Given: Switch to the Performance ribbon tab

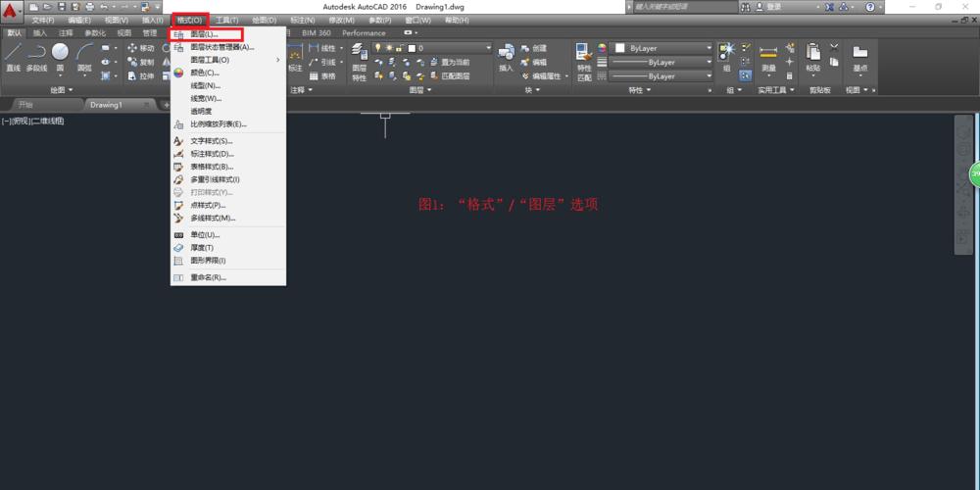Looking at the screenshot, I should coord(364,33).
